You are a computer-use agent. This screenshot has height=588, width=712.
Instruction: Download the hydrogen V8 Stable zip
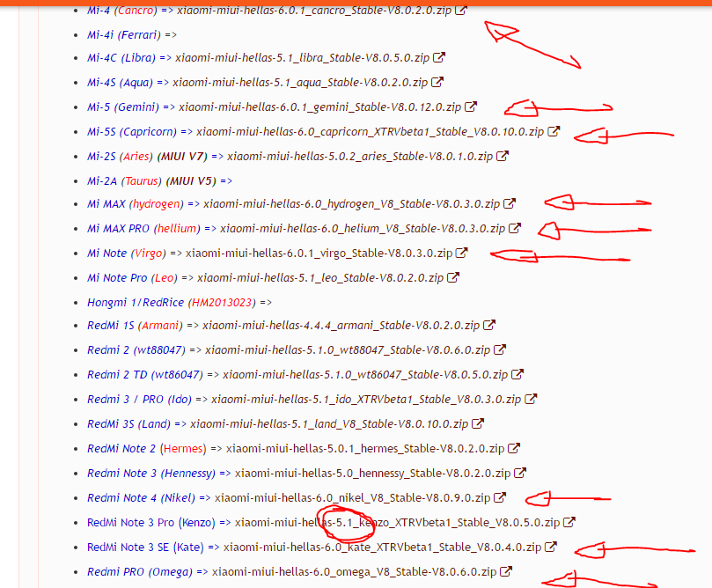pyautogui.click(x=352, y=203)
